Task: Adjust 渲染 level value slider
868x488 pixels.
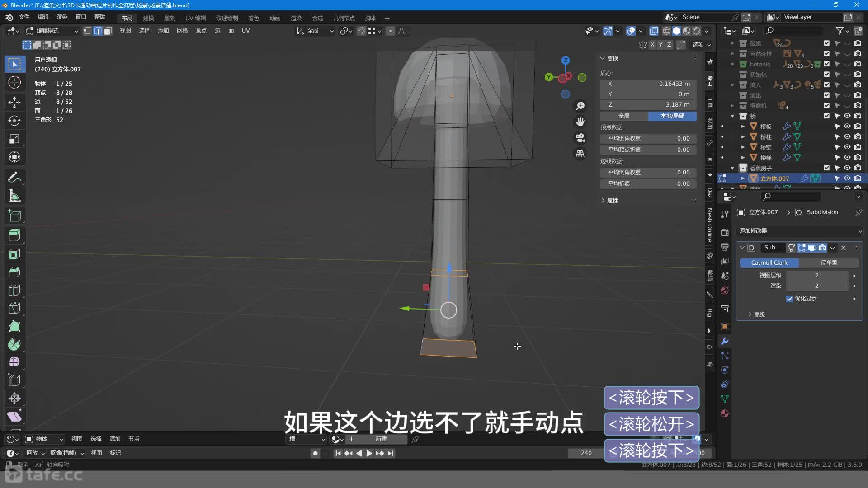Action: click(x=817, y=286)
